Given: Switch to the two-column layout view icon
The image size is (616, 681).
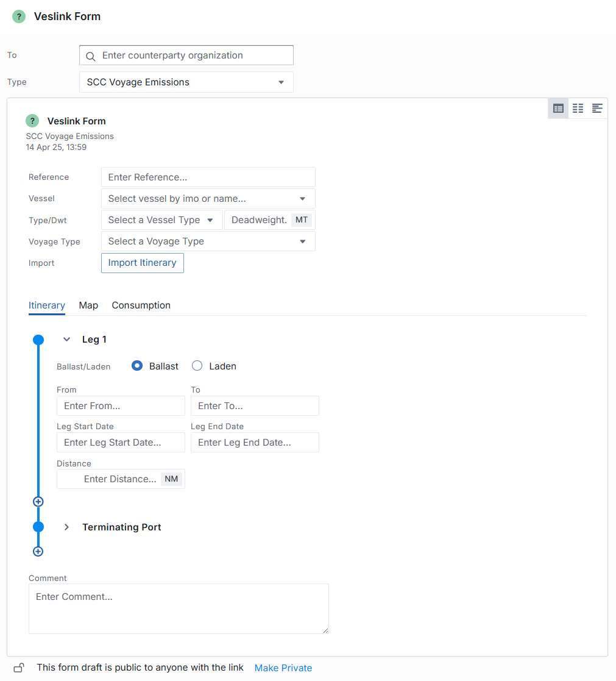Looking at the screenshot, I should tap(578, 109).
